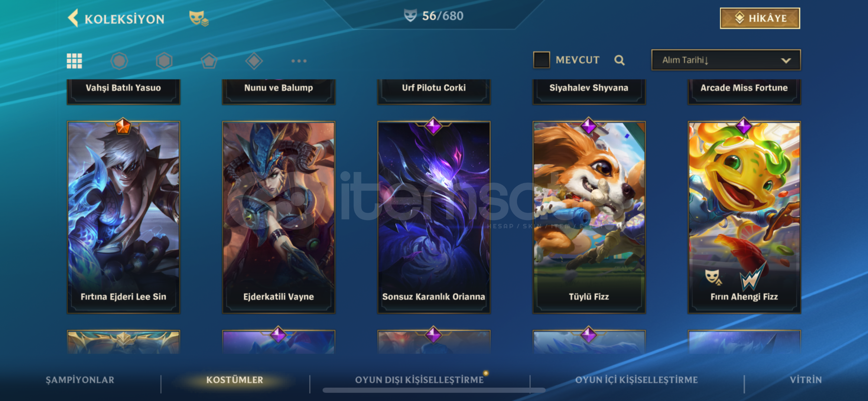
Task: Click the horizontal scrollbar at bottom
Action: pos(434,390)
